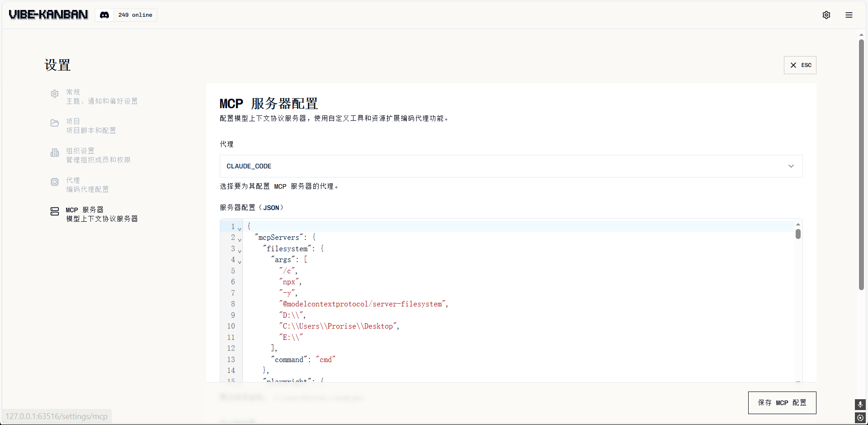Click the VIBE-KANBAN logo
The height and width of the screenshot is (425, 868).
pos(48,15)
